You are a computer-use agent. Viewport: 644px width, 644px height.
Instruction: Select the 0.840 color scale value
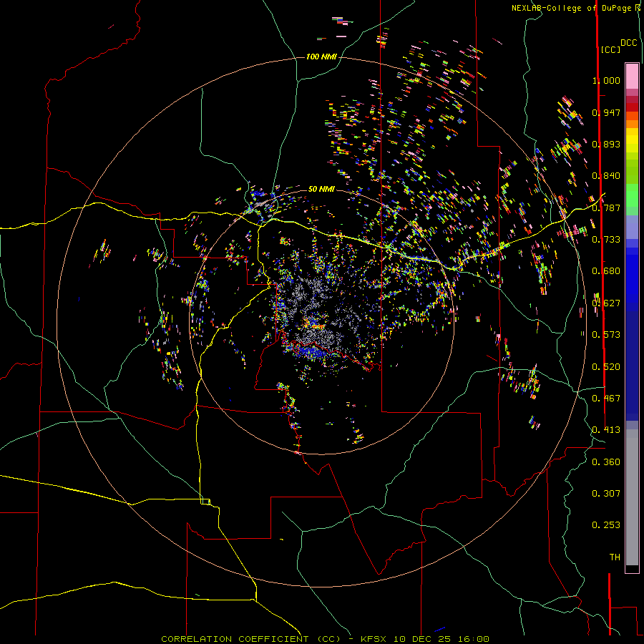coord(606,176)
